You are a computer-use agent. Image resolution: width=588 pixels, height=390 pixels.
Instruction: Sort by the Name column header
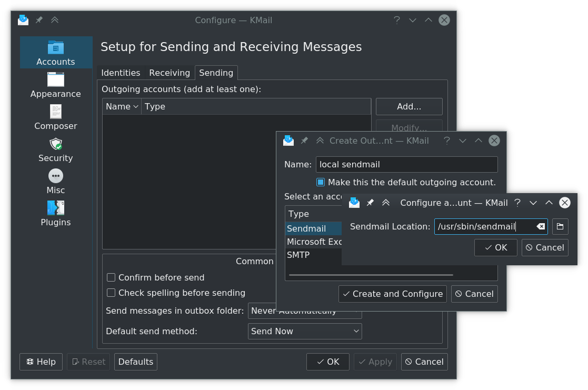click(122, 106)
